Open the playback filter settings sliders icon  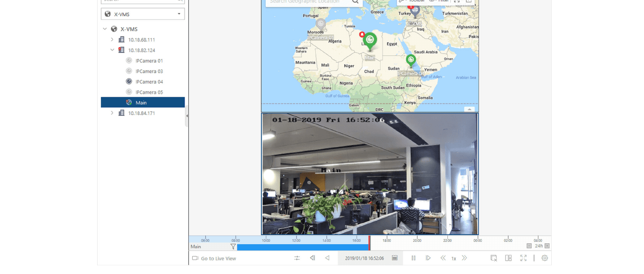[x=297, y=258]
